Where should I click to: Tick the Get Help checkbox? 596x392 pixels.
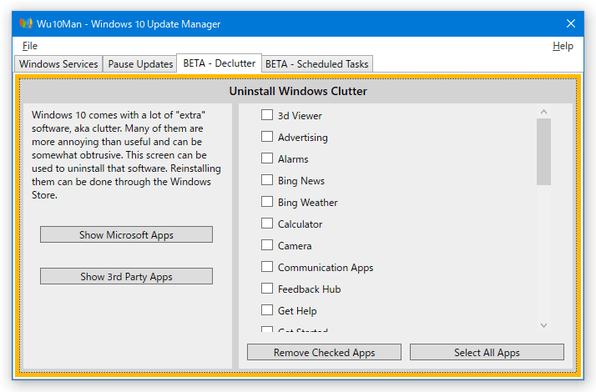point(267,310)
